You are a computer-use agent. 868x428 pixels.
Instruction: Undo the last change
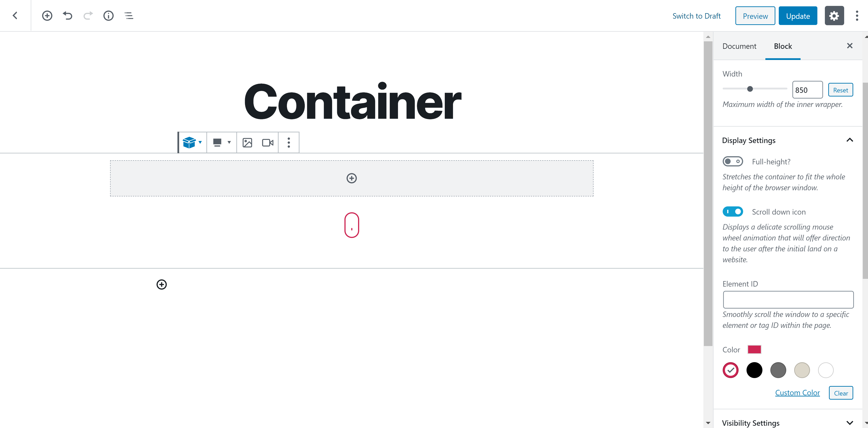pos(67,15)
